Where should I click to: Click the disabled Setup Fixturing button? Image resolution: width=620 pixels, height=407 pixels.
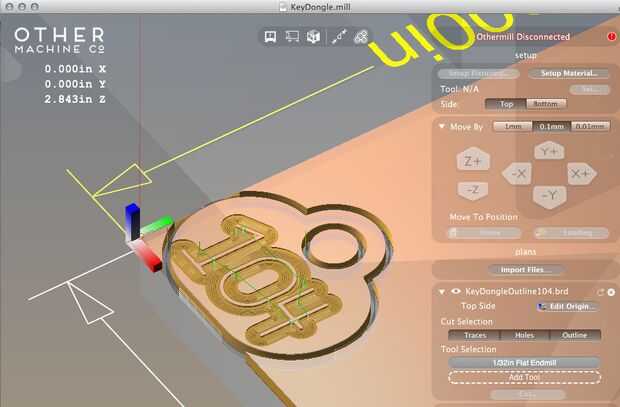478,73
